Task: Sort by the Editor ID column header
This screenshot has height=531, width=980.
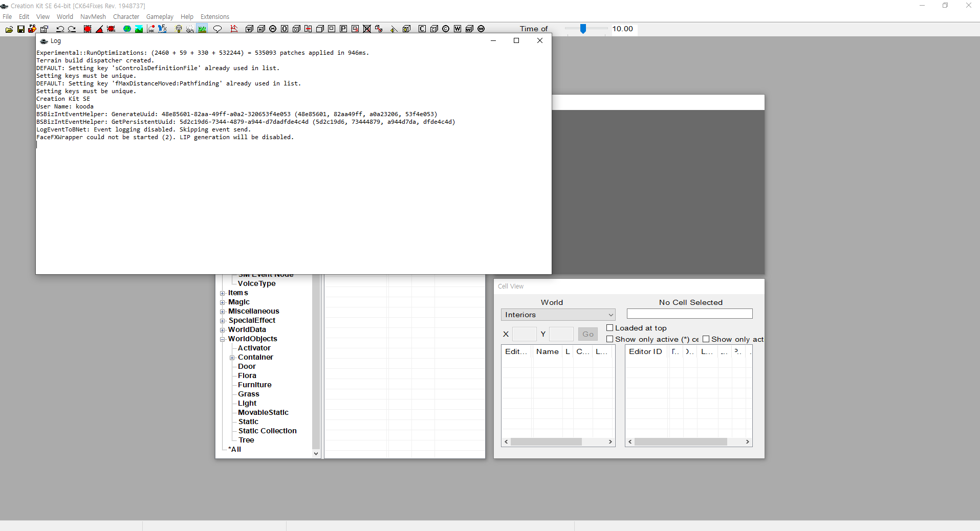Action: click(x=646, y=351)
